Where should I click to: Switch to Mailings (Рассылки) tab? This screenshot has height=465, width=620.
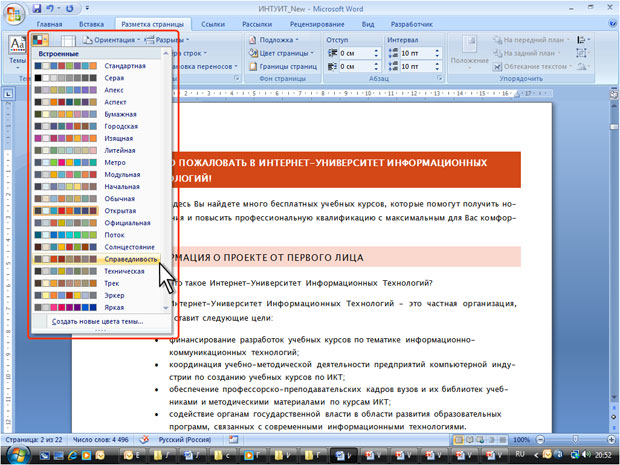pyautogui.click(x=257, y=24)
